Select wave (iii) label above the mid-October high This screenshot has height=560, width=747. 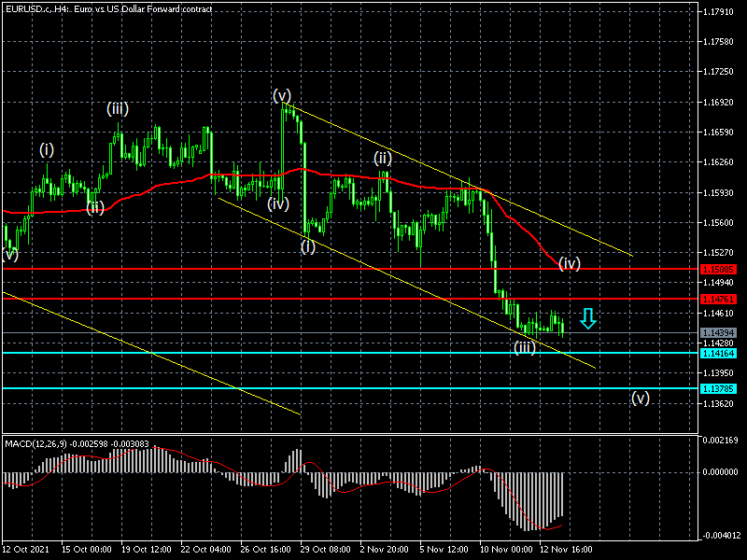(117, 108)
